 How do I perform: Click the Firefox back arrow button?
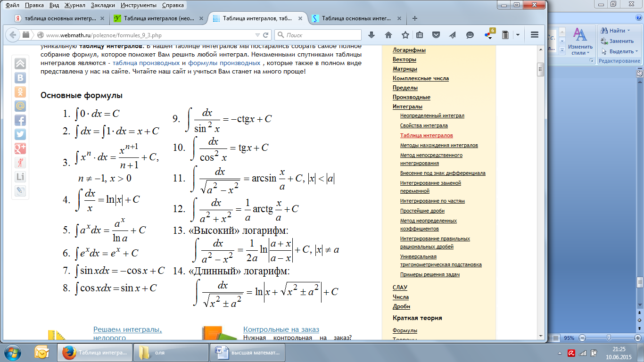pyautogui.click(x=12, y=34)
